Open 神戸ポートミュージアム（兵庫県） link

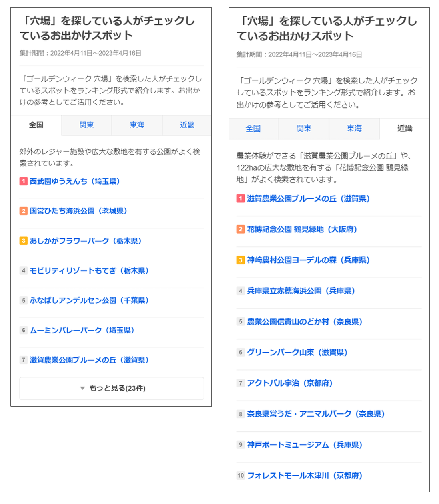click(x=305, y=444)
